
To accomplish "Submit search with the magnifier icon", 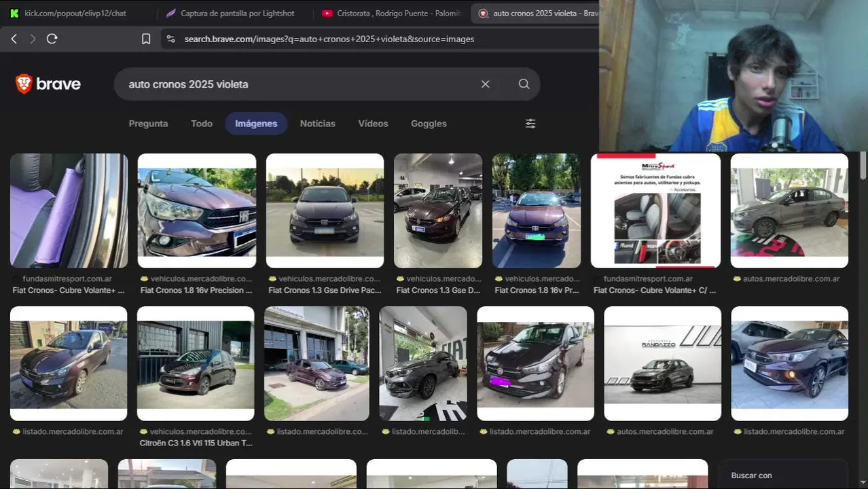I will pos(524,84).
